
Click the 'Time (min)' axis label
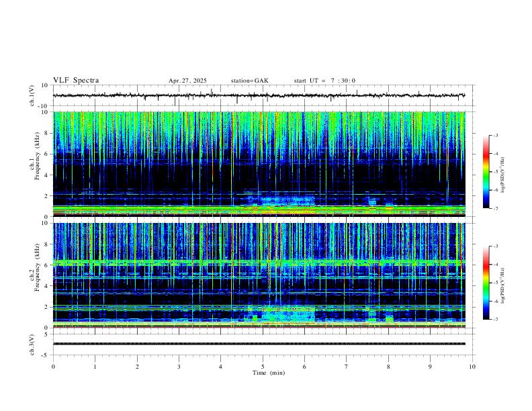[269, 373]
